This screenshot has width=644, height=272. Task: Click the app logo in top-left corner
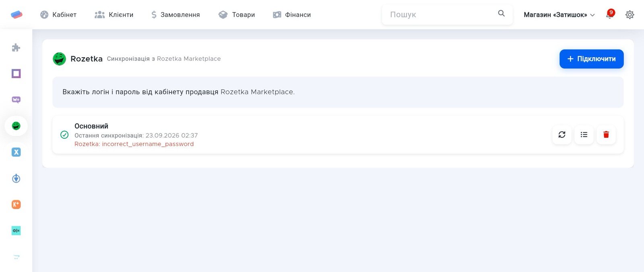(17, 15)
